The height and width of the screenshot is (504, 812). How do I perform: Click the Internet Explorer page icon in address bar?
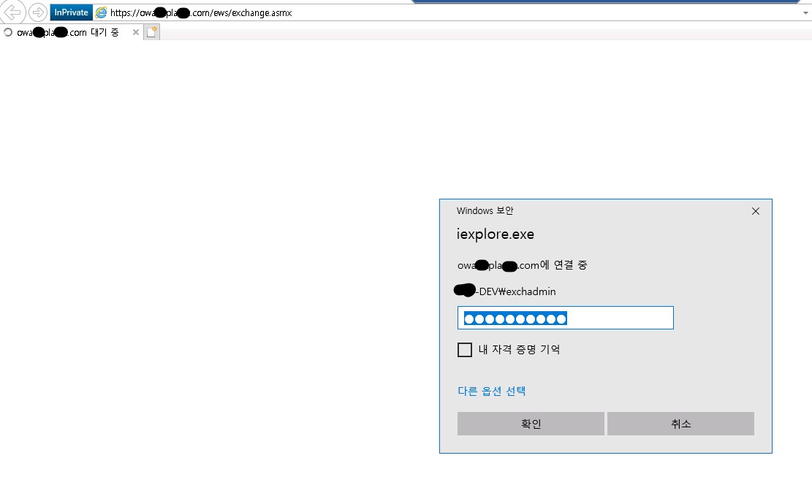[x=102, y=12]
